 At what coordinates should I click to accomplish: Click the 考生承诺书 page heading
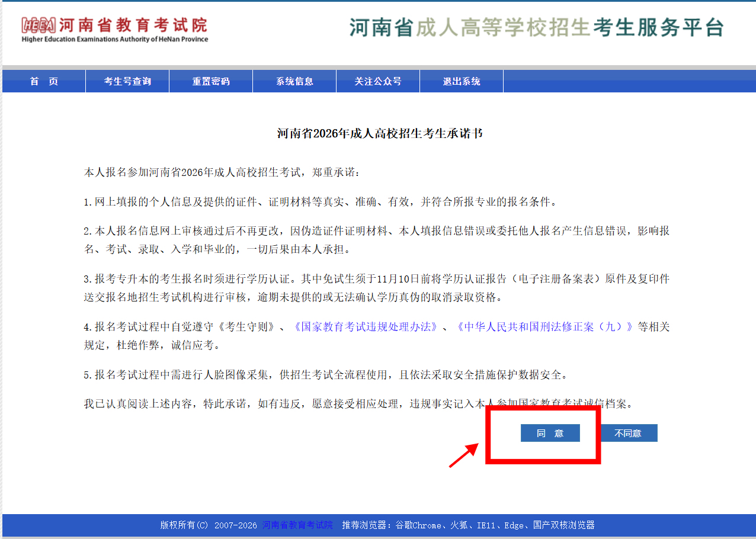380,133
